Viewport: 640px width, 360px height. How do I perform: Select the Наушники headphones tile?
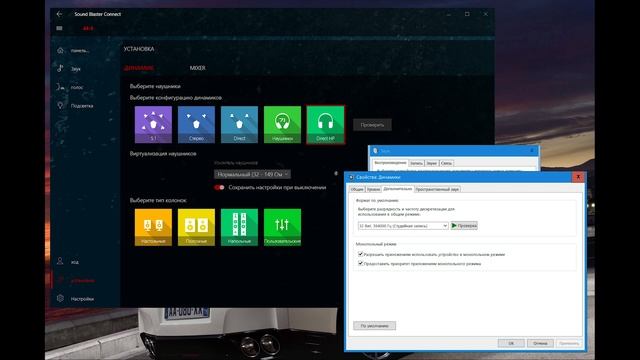click(282, 124)
